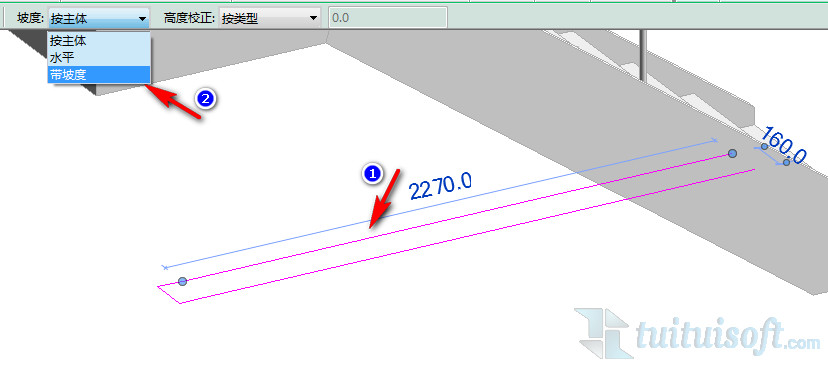
Task: Click the numbered step marker 2
Action: click(x=205, y=98)
